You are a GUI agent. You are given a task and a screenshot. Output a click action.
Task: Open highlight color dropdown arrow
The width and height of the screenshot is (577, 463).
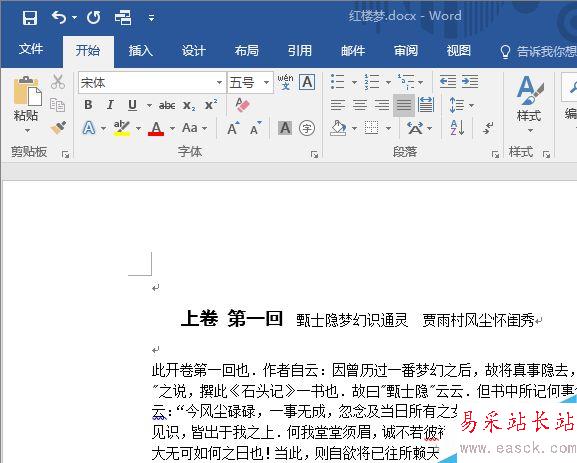pyautogui.click(x=138, y=128)
